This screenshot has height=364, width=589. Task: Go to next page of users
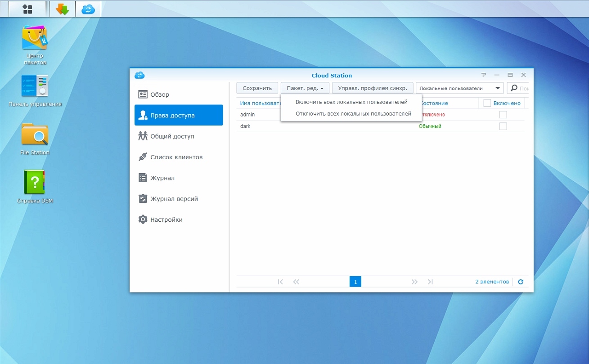click(414, 282)
